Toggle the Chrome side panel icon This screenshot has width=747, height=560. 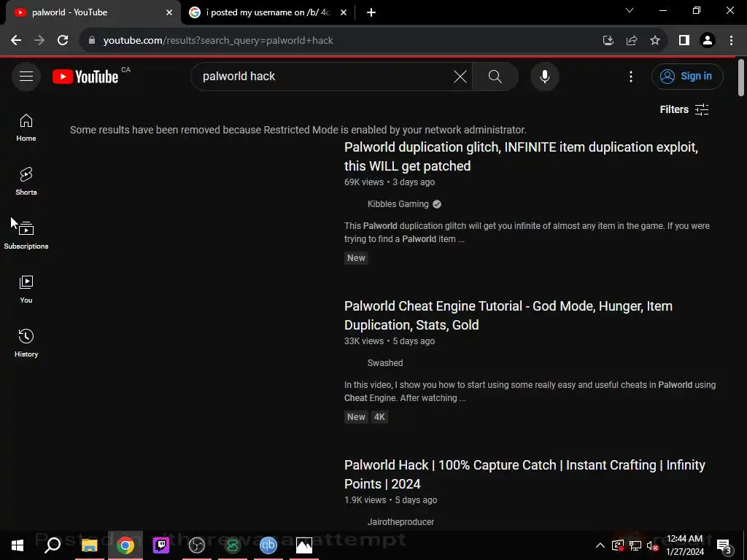pos(684,41)
